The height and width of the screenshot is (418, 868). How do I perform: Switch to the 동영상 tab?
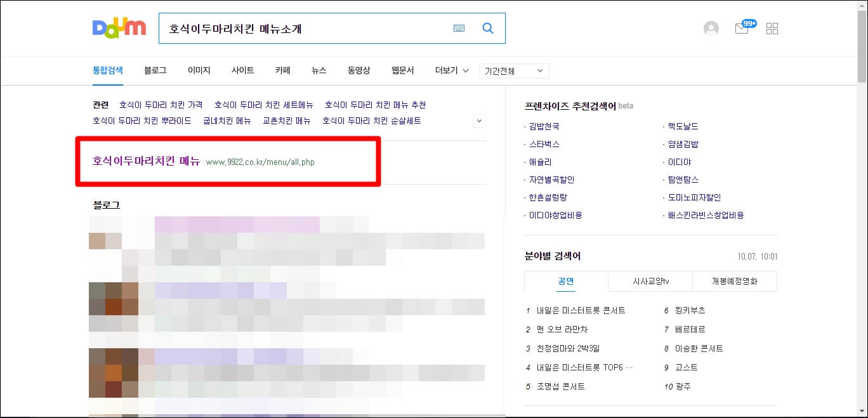coord(358,70)
